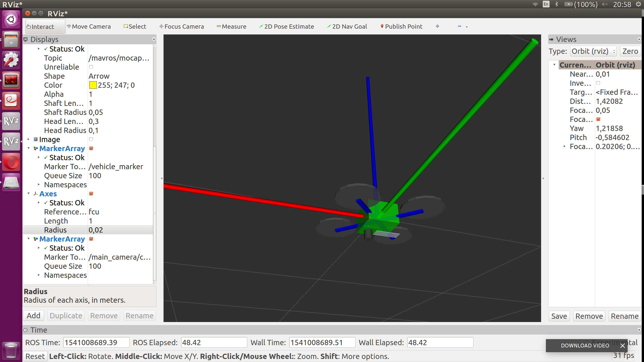Close the Displays panel
Viewport: 644px width, 362px height.
pyautogui.click(x=154, y=39)
